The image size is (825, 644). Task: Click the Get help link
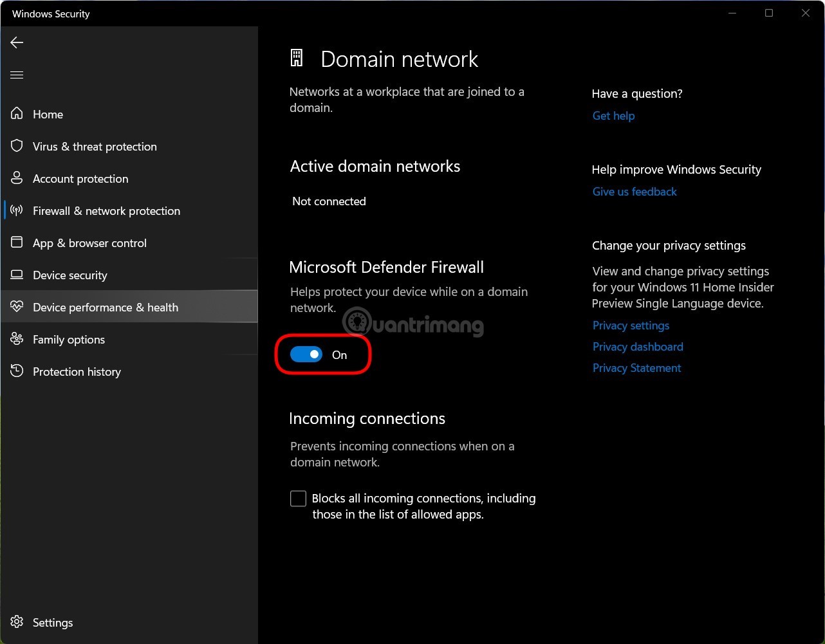[613, 116]
